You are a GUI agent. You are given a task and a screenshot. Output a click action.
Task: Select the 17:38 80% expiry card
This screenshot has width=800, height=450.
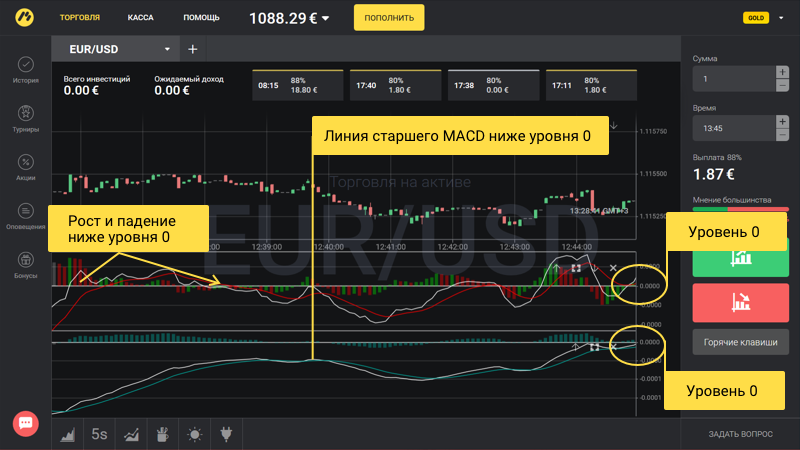[x=493, y=85]
